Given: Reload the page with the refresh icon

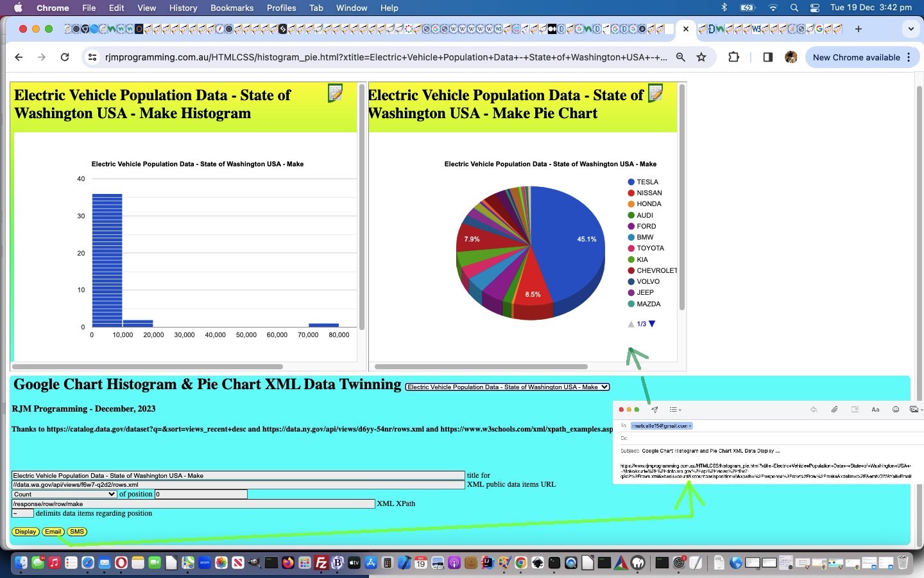Looking at the screenshot, I should pos(65,57).
